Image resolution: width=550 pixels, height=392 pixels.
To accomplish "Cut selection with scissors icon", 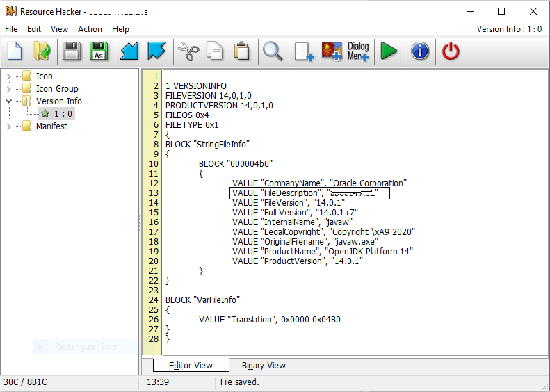I will pyautogui.click(x=188, y=51).
